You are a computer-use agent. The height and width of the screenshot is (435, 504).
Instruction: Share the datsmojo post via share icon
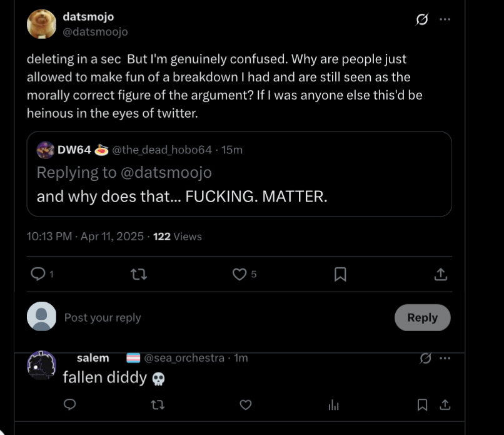440,274
